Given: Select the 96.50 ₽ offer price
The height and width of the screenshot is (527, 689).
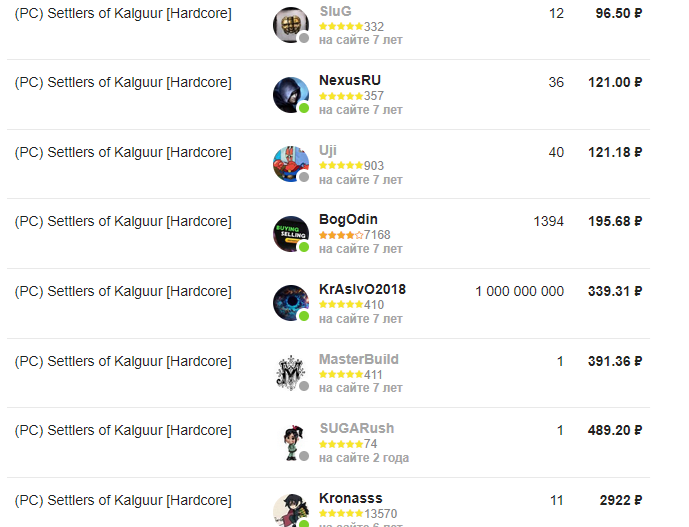Looking at the screenshot, I should (x=619, y=13).
